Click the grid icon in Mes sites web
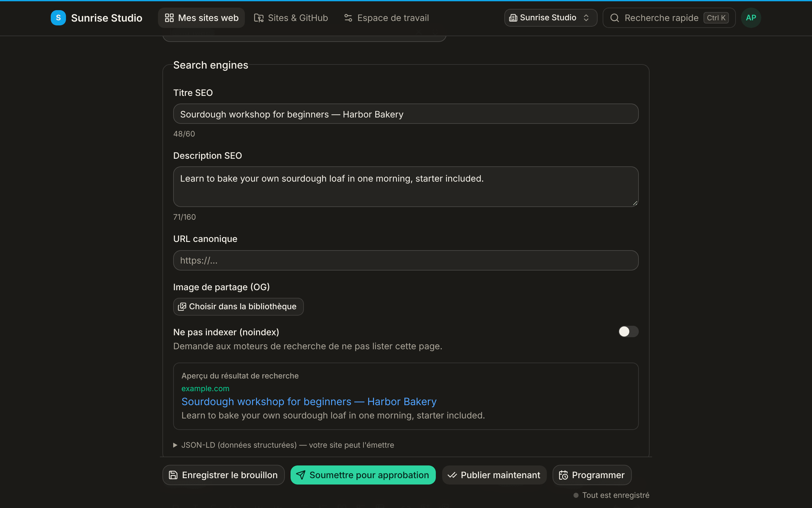The width and height of the screenshot is (812, 508). 169,18
